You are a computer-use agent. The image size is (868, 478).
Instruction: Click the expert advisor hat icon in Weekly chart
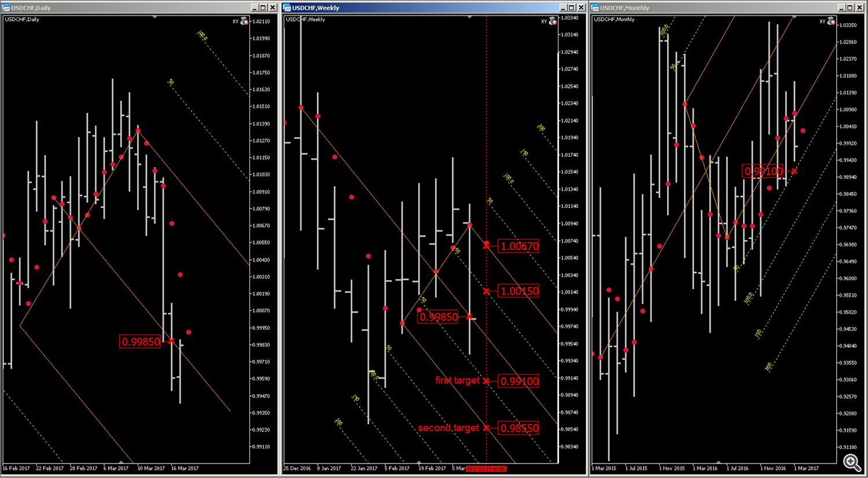pyautogui.click(x=553, y=21)
